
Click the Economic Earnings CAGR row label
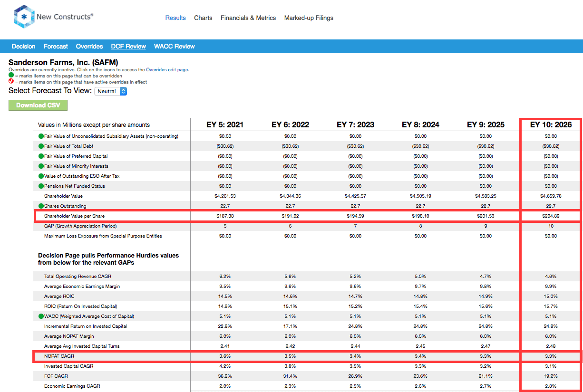(x=72, y=386)
